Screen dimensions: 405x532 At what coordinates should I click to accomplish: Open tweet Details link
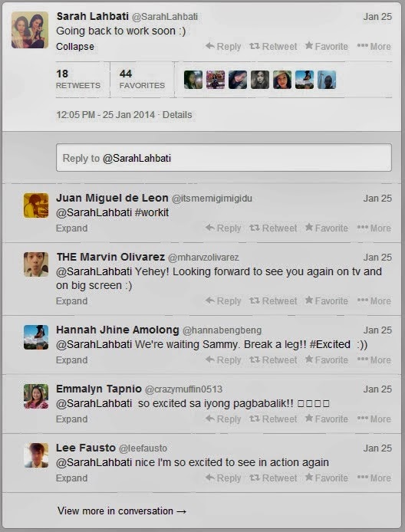(x=177, y=115)
